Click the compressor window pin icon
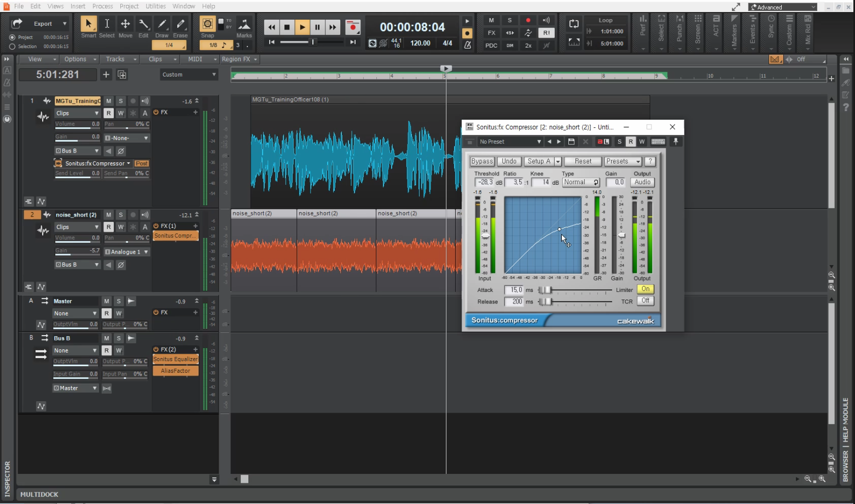Screen dimensions: 855x504 676,142
